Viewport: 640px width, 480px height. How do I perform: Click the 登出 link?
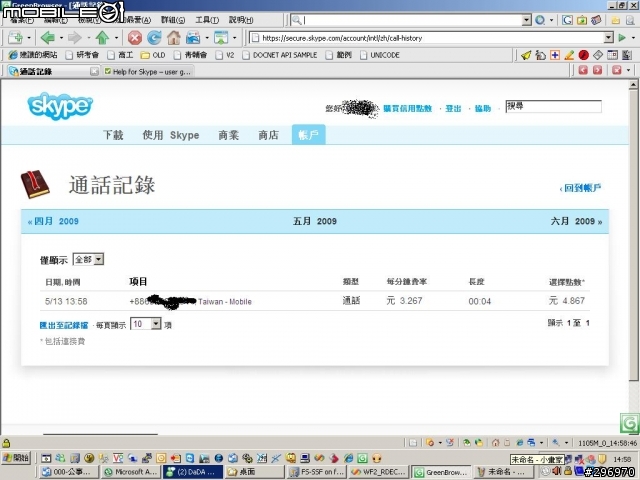(453, 109)
